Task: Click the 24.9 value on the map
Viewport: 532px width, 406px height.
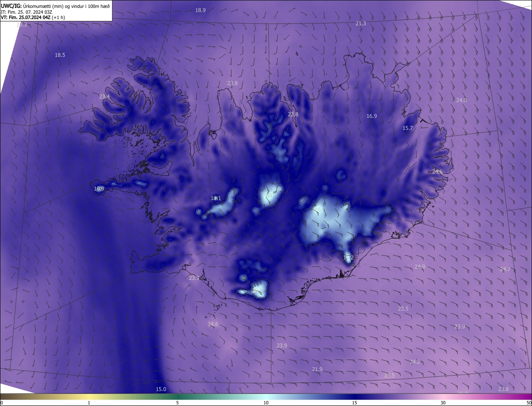Action: tap(420, 267)
